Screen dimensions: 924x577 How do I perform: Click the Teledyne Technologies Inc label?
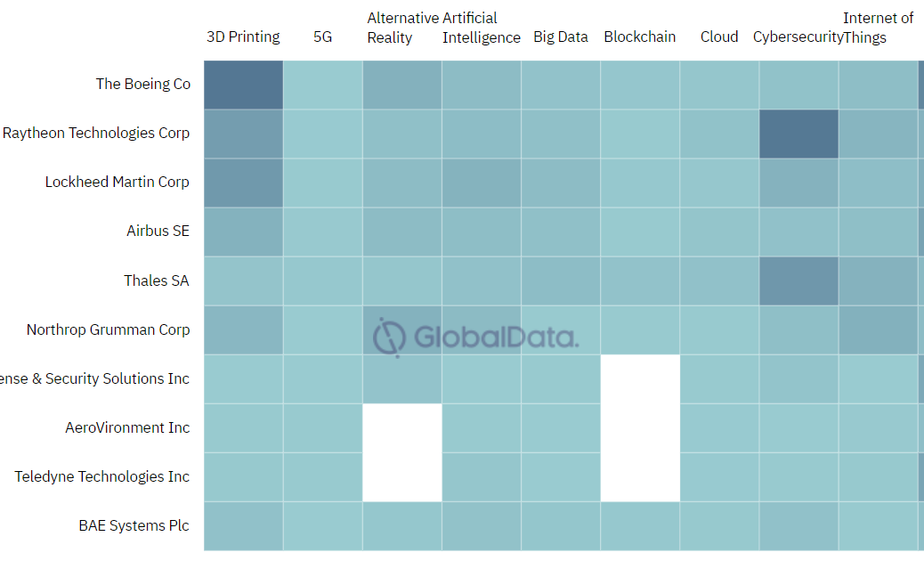click(x=102, y=476)
